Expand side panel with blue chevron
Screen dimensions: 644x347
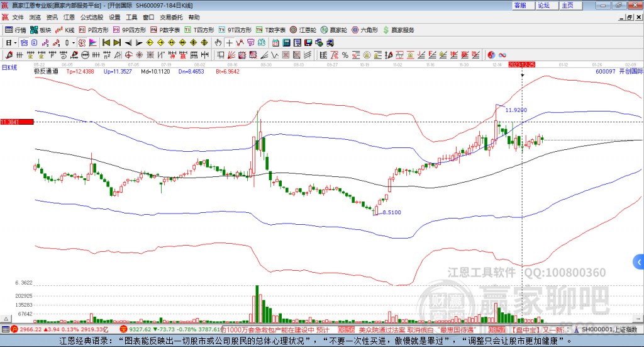(639, 261)
